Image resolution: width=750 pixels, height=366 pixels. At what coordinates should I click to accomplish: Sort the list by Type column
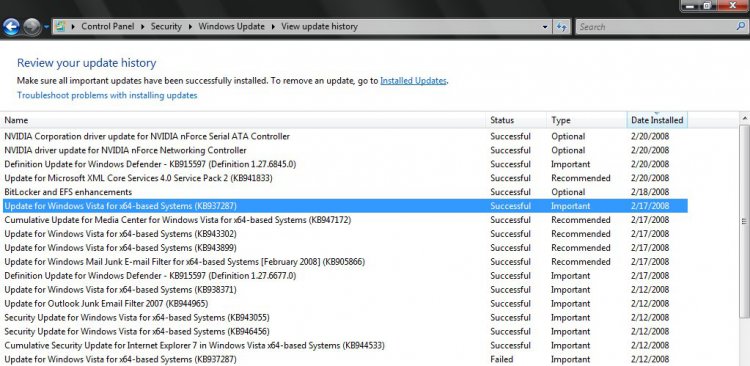587,120
